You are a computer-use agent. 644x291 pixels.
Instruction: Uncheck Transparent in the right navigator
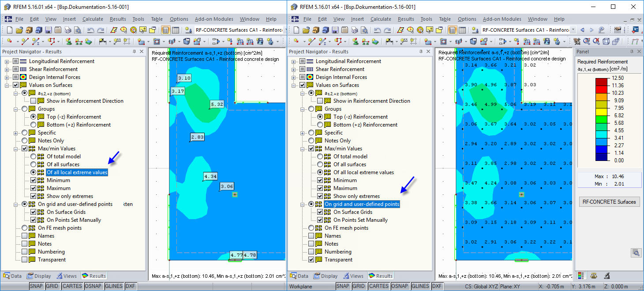click(x=311, y=260)
